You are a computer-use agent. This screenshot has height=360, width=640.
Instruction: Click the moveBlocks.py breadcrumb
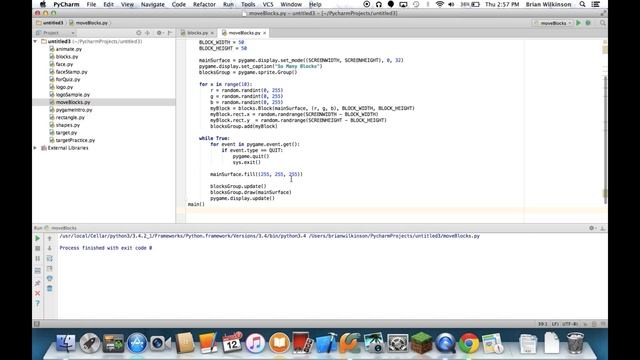[89, 23]
